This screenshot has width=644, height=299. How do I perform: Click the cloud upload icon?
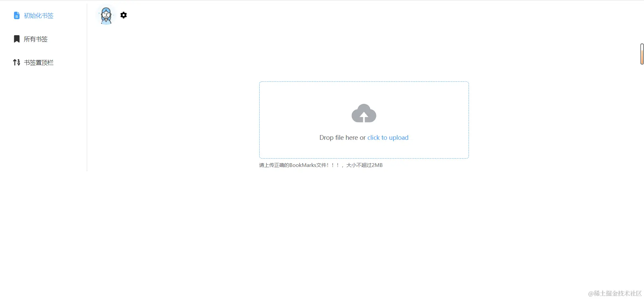[x=364, y=113]
